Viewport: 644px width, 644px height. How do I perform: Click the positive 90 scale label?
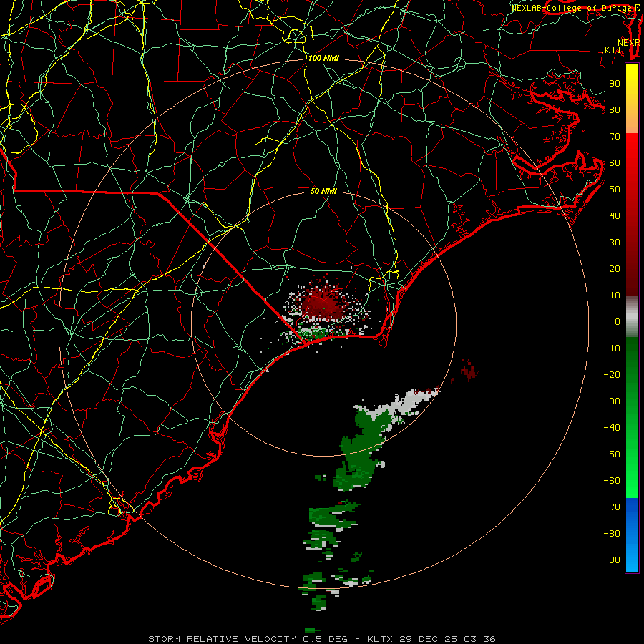(x=615, y=84)
